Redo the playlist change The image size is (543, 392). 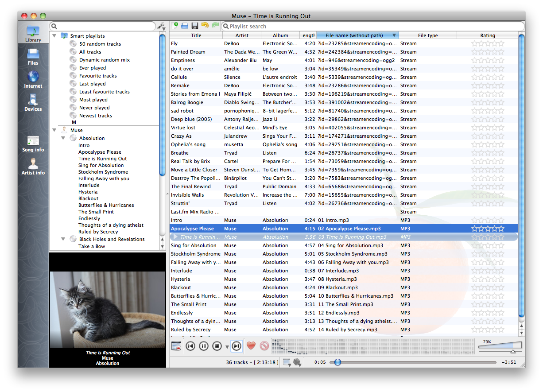[214, 26]
